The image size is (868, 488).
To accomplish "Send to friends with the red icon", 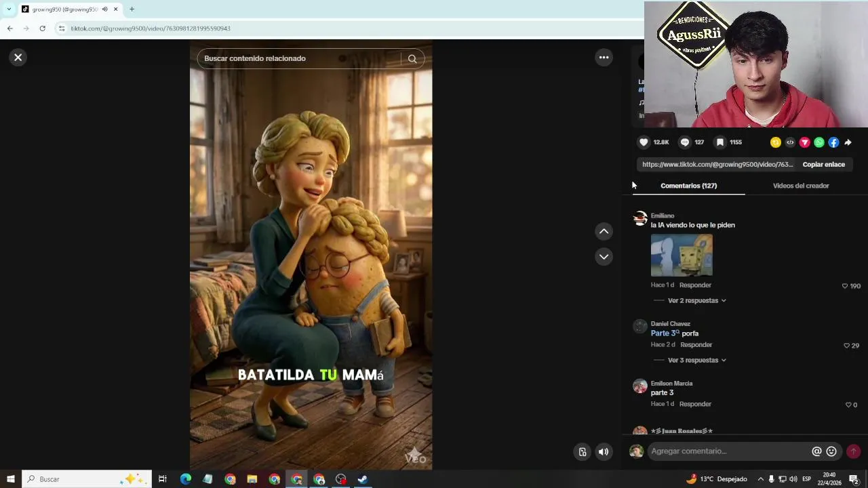I will tap(805, 142).
